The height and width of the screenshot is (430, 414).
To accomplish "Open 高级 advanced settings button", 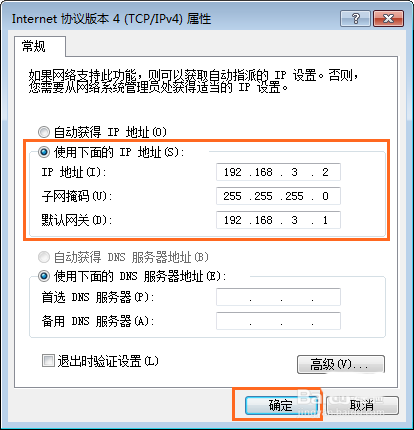I will coord(341,364).
